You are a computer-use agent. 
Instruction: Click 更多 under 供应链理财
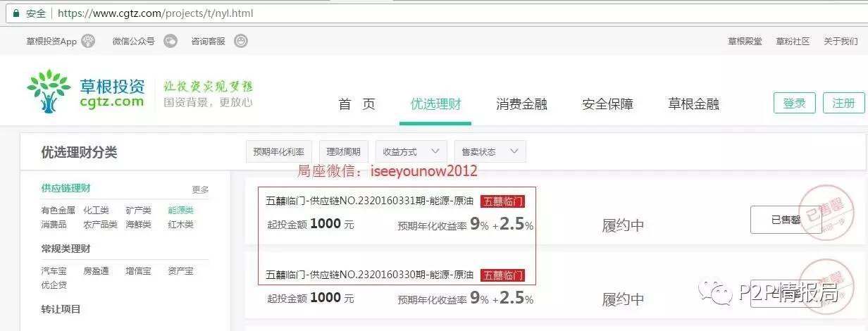pos(200,189)
